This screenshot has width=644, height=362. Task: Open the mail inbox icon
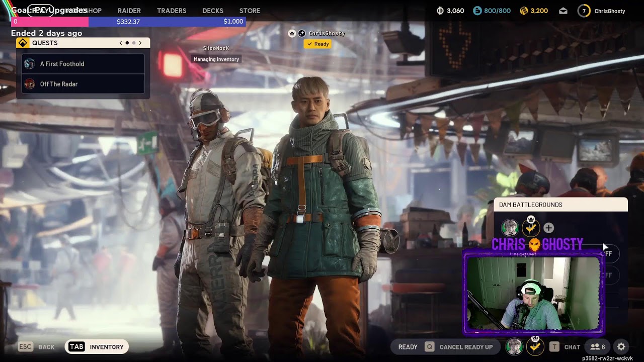point(563,11)
